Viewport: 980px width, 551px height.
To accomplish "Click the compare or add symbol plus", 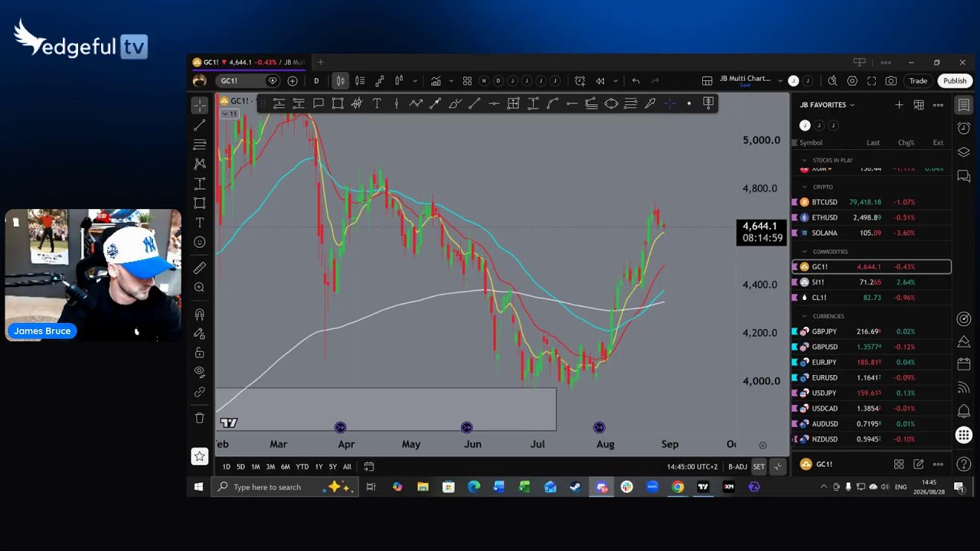I will pyautogui.click(x=292, y=81).
